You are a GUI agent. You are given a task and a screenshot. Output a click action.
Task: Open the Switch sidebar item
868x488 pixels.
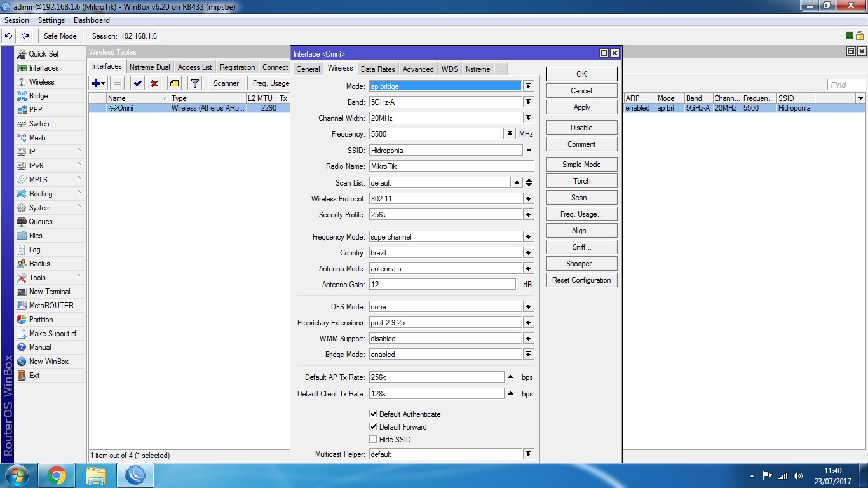39,124
